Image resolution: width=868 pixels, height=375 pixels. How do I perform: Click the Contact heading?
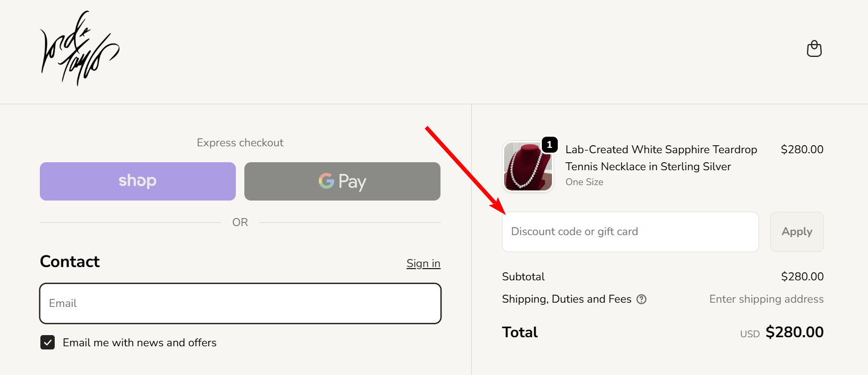70,261
